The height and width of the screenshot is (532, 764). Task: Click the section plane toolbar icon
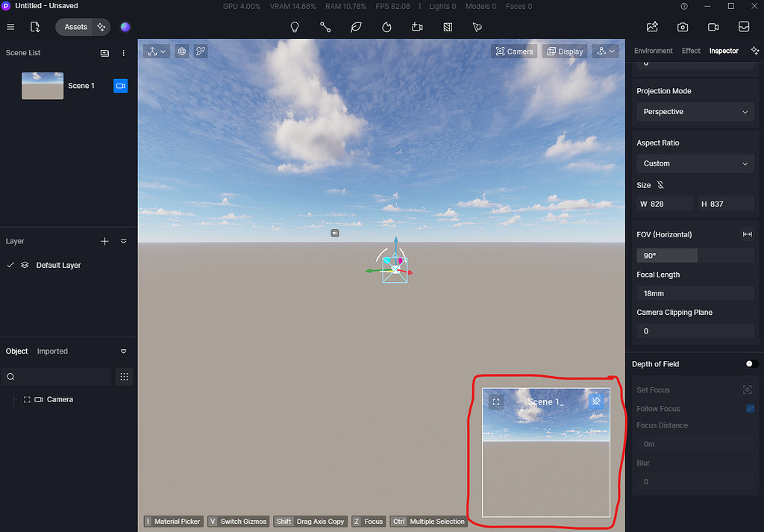[448, 27]
